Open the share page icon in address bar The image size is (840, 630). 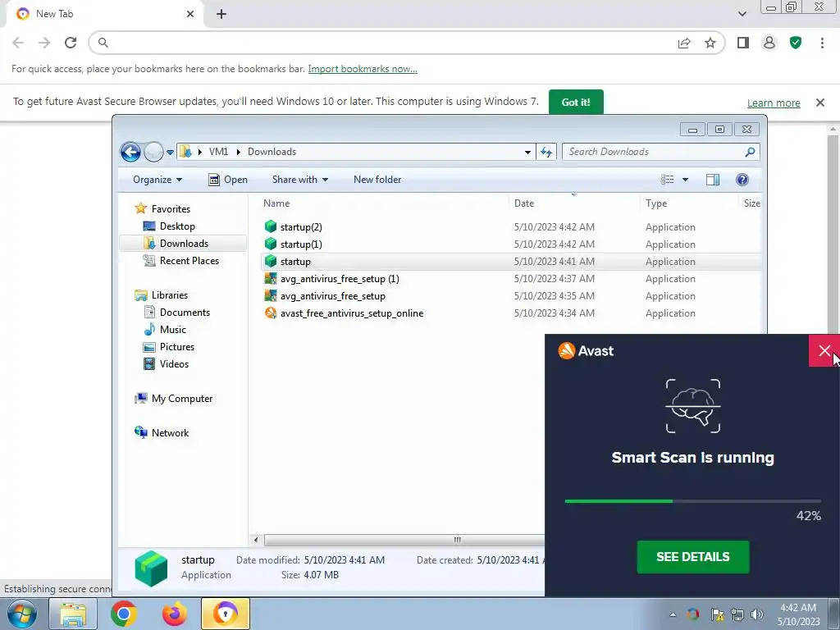[x=684, y=43]
